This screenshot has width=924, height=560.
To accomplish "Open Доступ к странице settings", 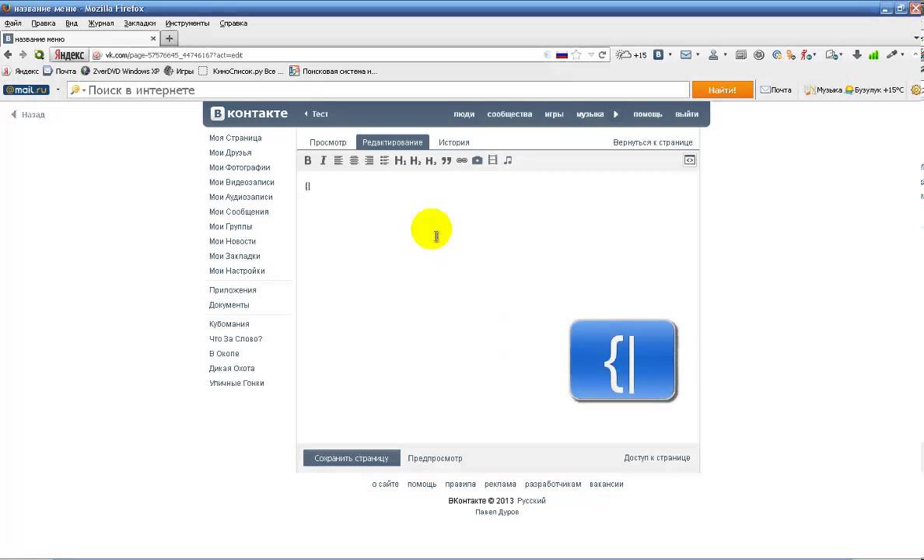I will click(x=657, y=457).
